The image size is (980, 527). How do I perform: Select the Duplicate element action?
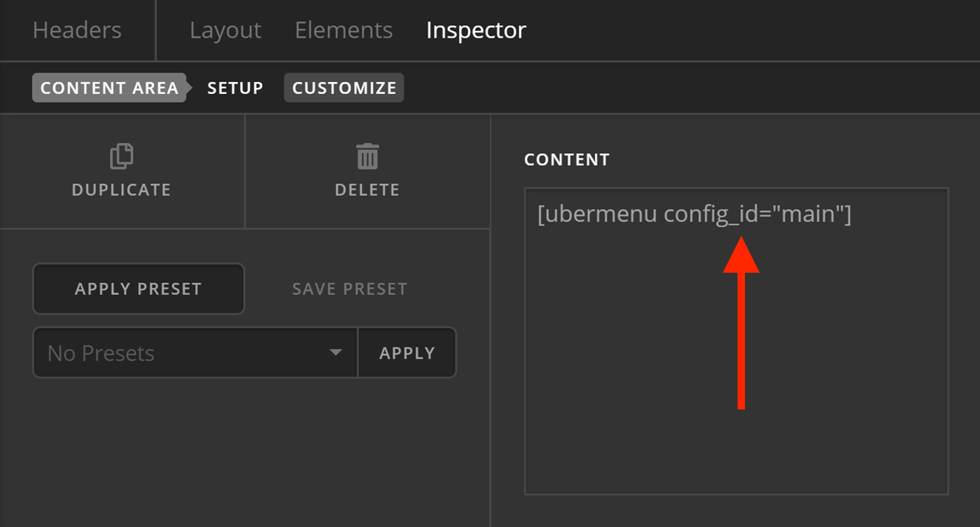121,171
